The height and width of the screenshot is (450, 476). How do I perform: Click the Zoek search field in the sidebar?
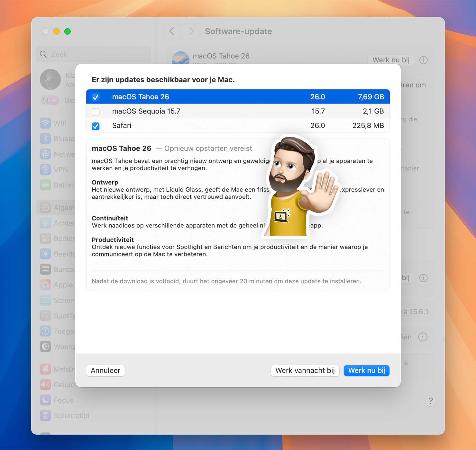[x=94, y=54]
